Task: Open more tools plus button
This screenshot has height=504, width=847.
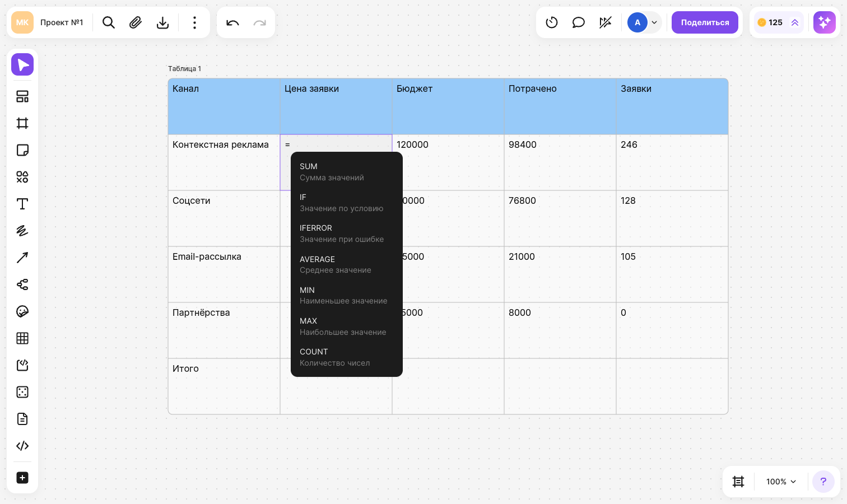Action: (x=22, y=478)
